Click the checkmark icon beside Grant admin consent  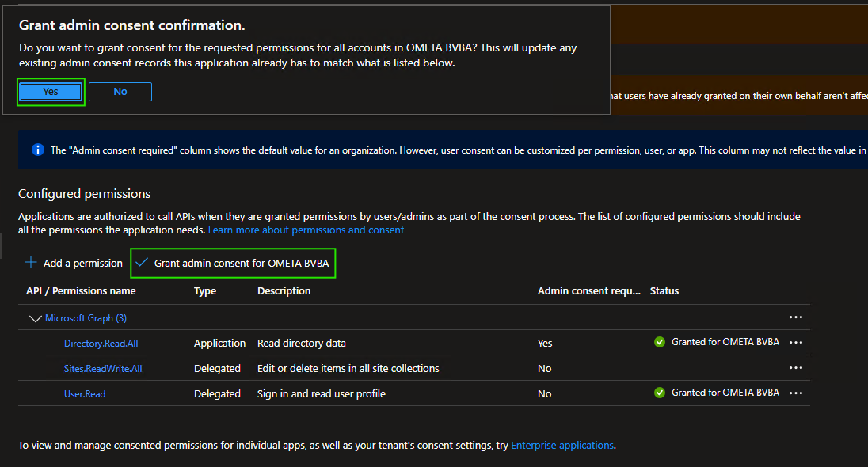pos(142,262)
